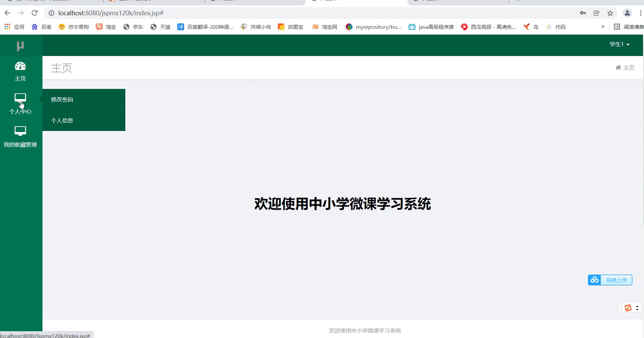
Task: Open the Chrome three-dot menu
Action: (x=641, y=13)
